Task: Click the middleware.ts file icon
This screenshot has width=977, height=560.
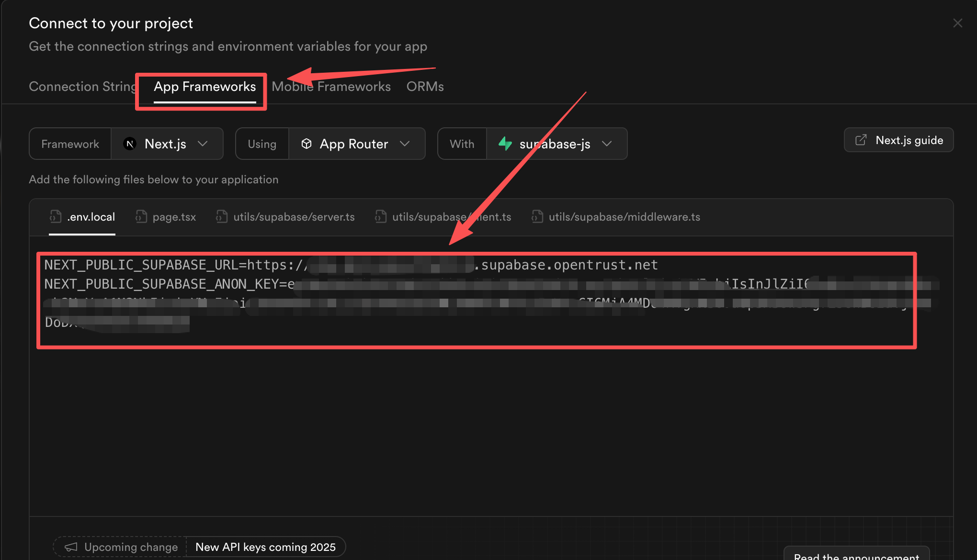Action: tap(537, 216)
